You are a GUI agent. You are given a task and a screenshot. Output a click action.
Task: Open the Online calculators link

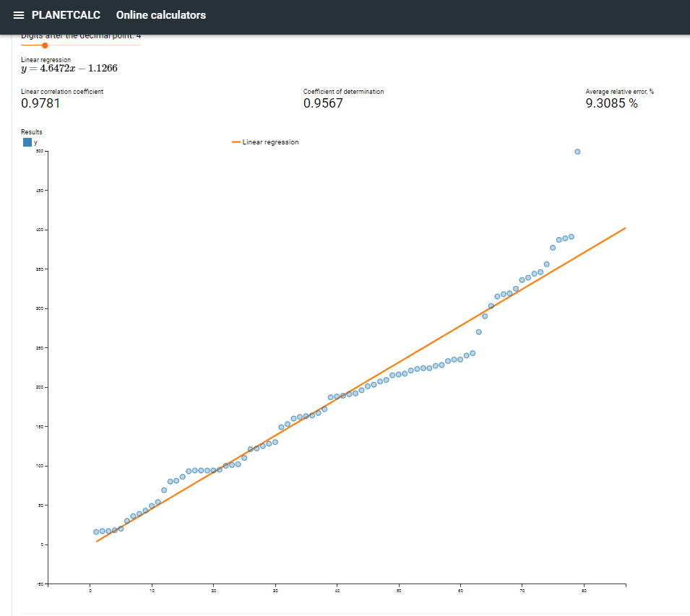(x=160, y=15)
